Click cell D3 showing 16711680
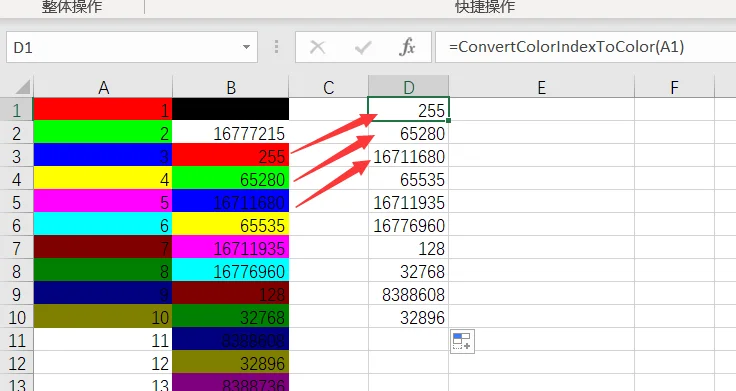This screenshot has height=391, width=736. 408,155
